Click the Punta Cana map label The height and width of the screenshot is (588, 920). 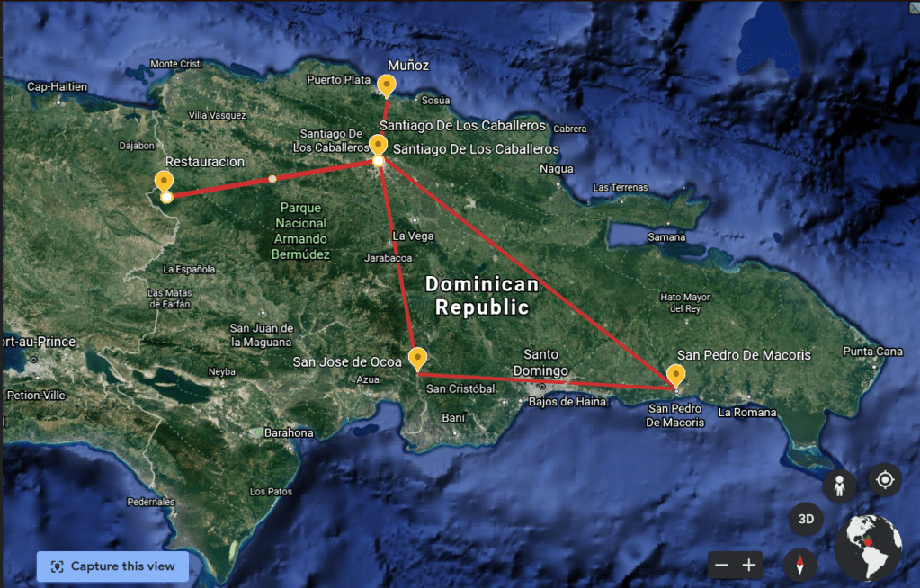click(872, 351)
